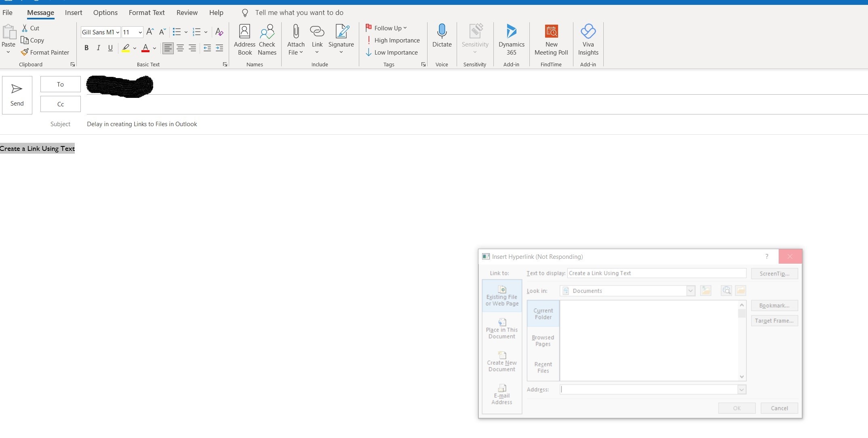868x438 pixels.
Task: Click the Tell me what you want search box
Action: pos(299,13)
